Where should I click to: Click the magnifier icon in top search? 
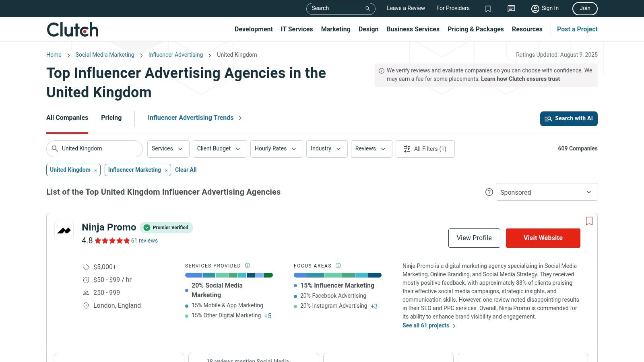pyautogui.click(x=367, y=8)
